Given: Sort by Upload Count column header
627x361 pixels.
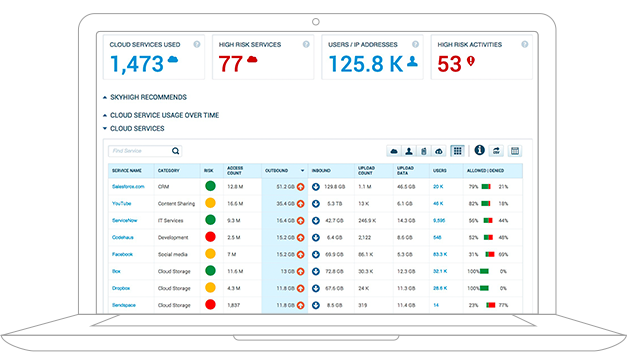Looking at the screenshot, I should coord(365,171).
